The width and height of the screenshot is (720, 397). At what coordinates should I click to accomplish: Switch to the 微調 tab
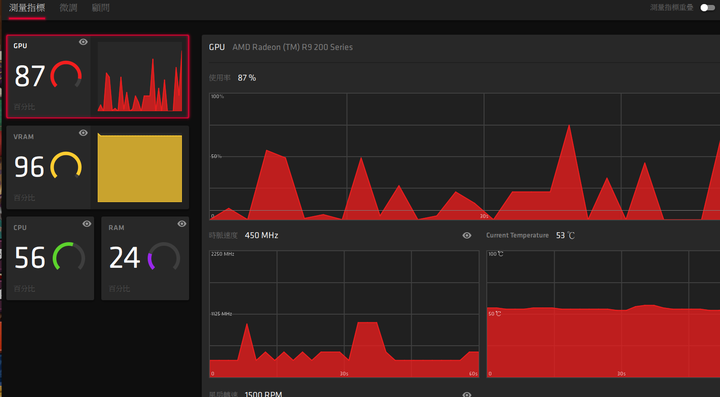68,8
